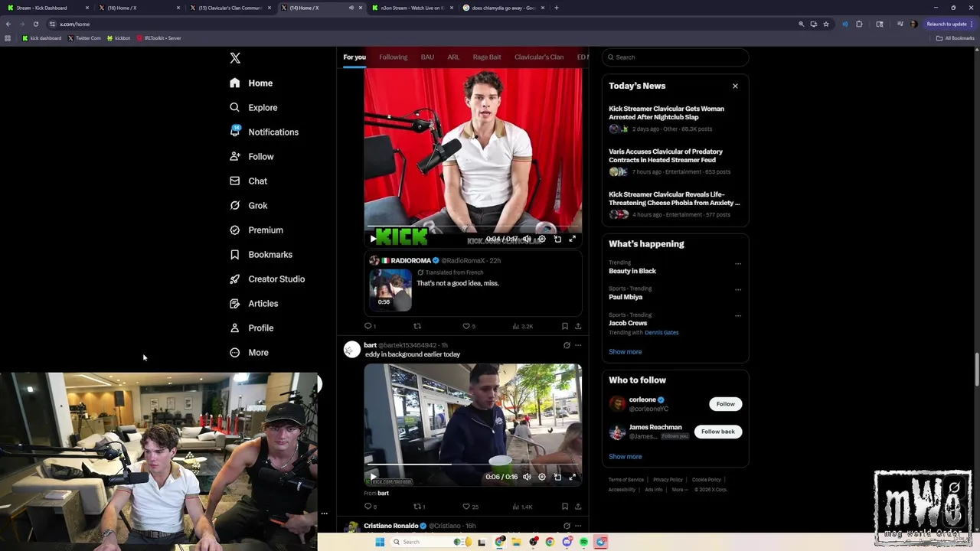Switch to the ARL timeline tab
Screen dimensions: 980x551
coord(453,57)
